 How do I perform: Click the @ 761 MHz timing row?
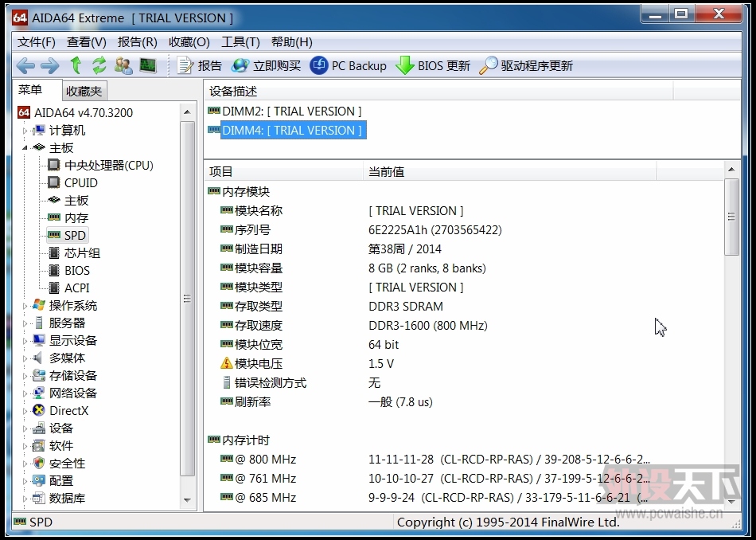tap(464, 478)
